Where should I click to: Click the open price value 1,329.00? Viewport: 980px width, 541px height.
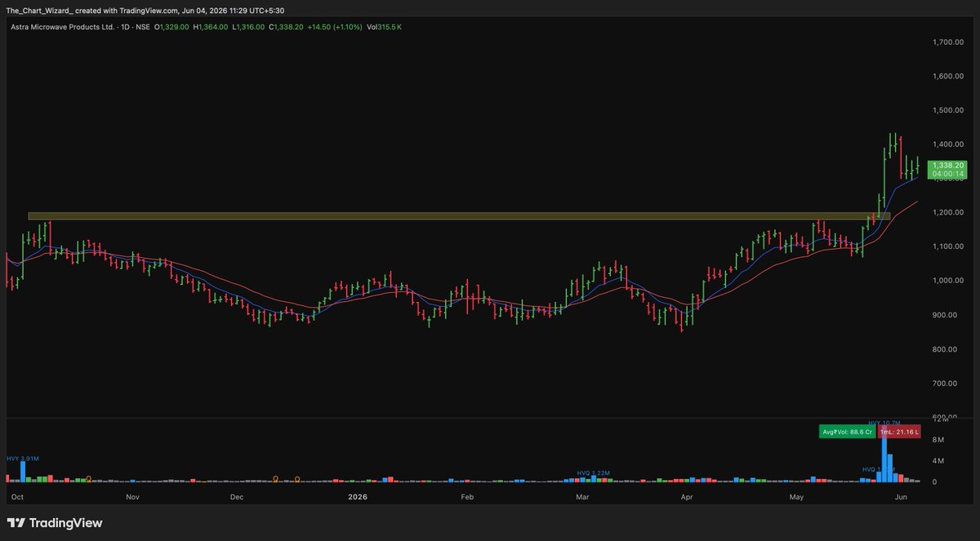(x=175, y=27)
